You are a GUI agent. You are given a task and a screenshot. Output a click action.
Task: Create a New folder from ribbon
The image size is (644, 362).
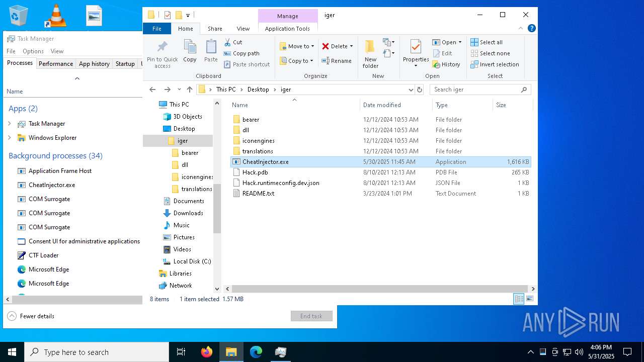click(x=370, y=54)
